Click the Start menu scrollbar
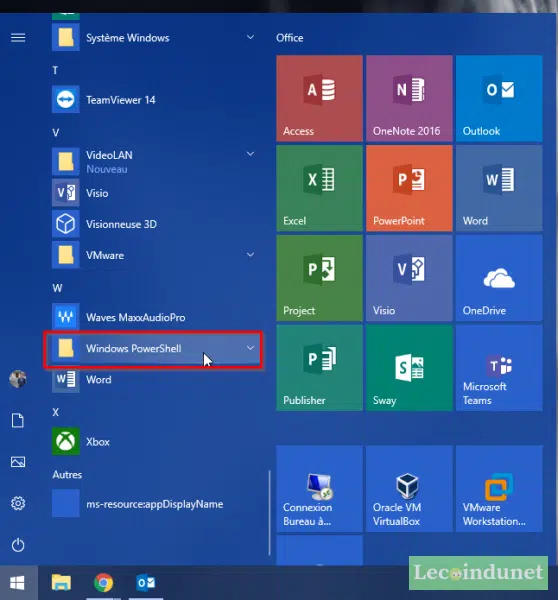 [269, 512]
